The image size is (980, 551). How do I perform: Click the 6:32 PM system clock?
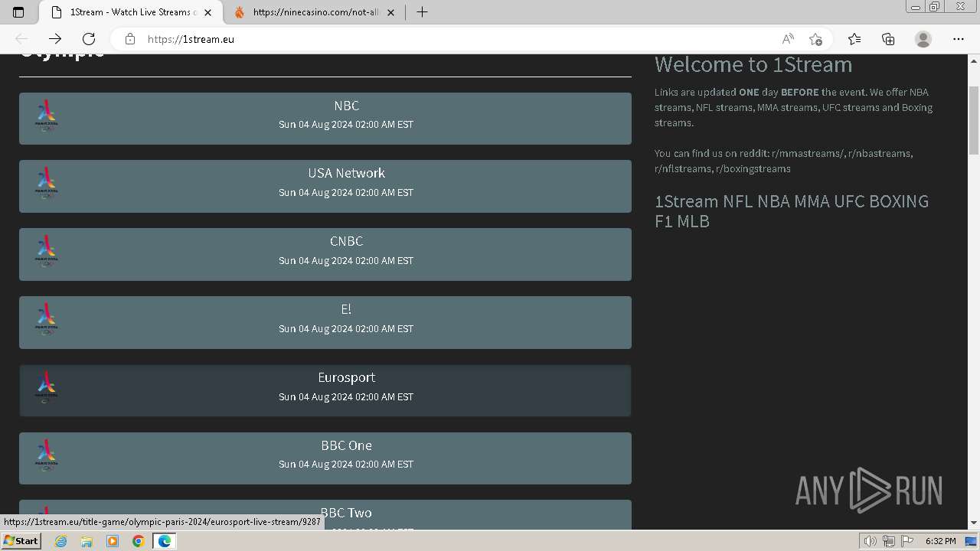point(940,541)
